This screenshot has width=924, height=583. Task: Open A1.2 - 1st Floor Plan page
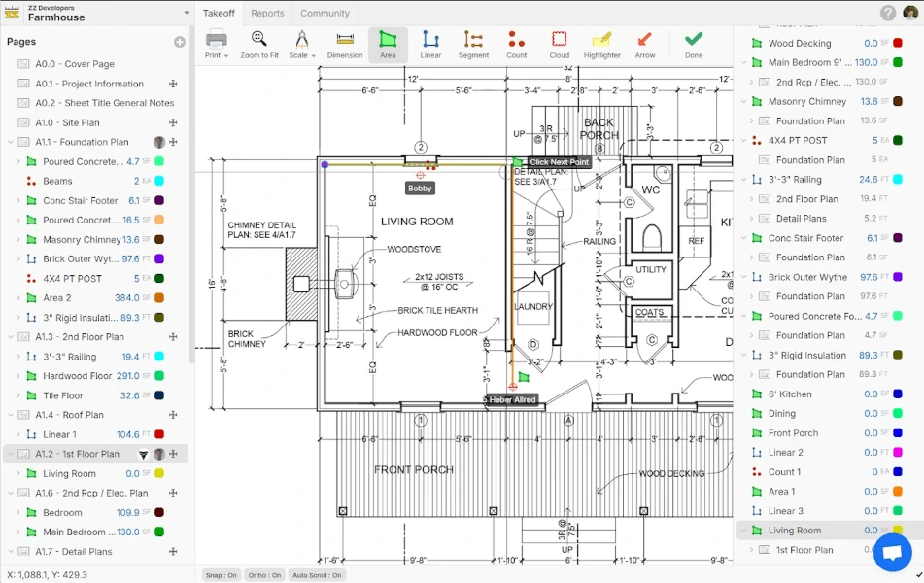pos(77,455)
